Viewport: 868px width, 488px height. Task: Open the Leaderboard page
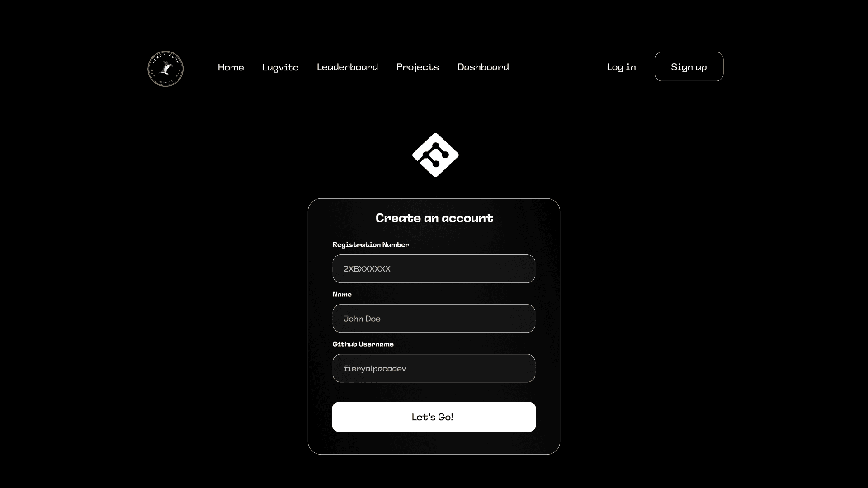[x=347, y=67]
